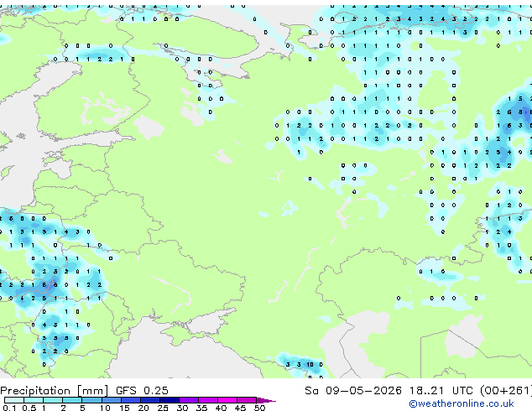This screenshot has width=532, height=411.
Task: Select the 0.5–1 mm legend color swatch
Action: [34, 400]
